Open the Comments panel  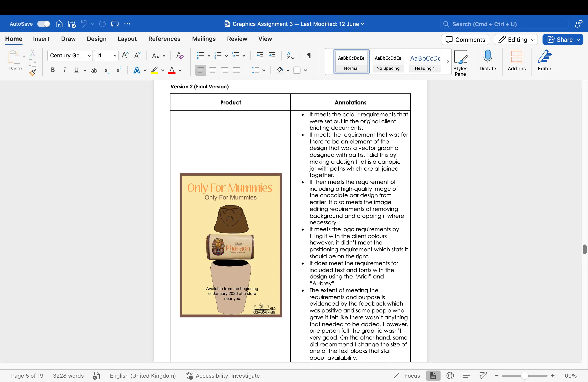(465, 39)
